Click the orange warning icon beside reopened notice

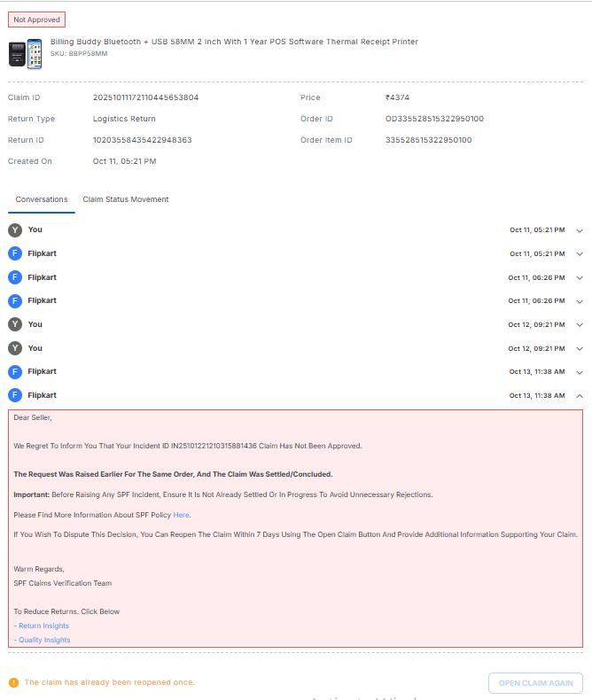point(14,682)
